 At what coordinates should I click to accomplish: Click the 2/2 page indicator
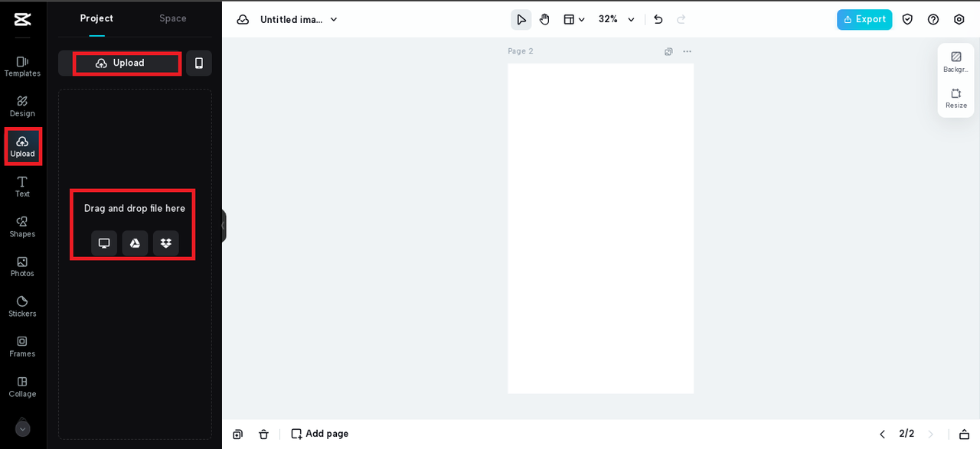click(x=906, y=434)
